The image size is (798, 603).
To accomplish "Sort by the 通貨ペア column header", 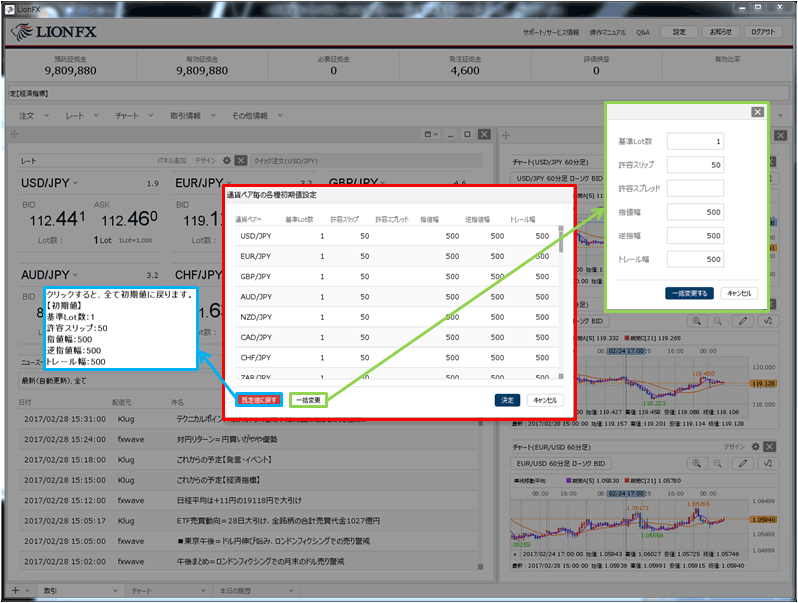I will 248,219.
